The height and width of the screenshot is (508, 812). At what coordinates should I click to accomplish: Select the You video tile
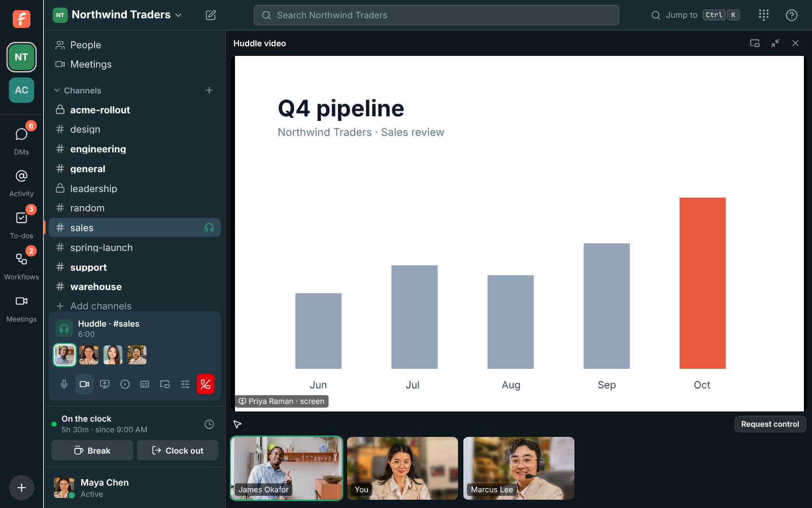pos(402,468)
